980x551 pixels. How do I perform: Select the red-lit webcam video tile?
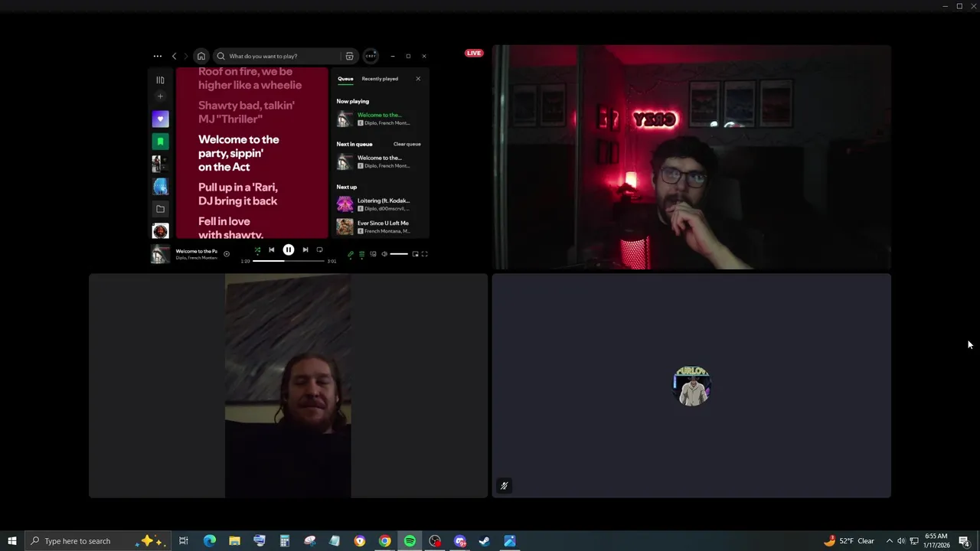point(691,157)
